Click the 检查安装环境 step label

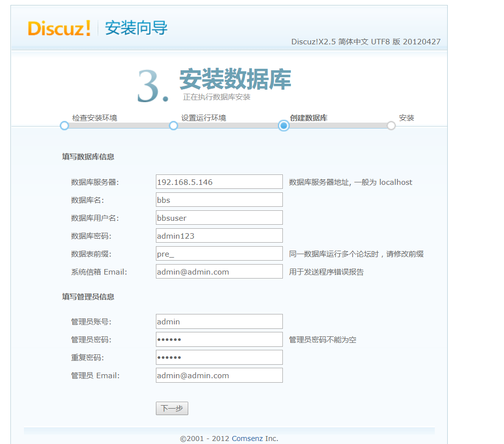tap(95, 118)
